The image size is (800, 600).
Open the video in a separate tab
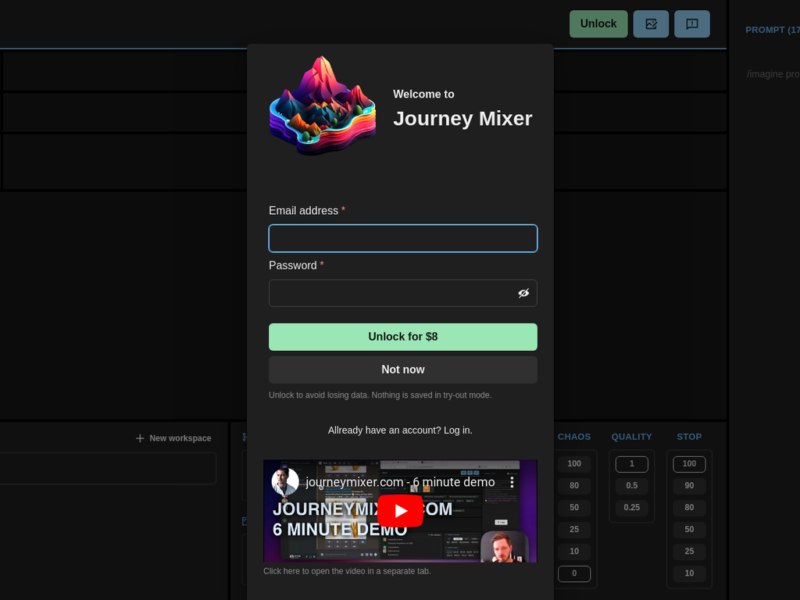[x=346, y=570]
